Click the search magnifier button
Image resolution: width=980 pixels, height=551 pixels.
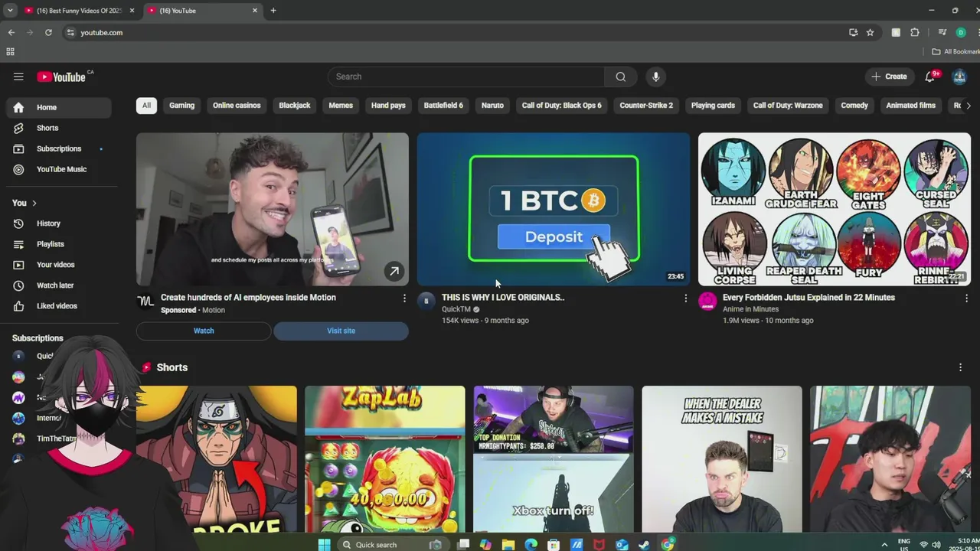coord(621,77)
